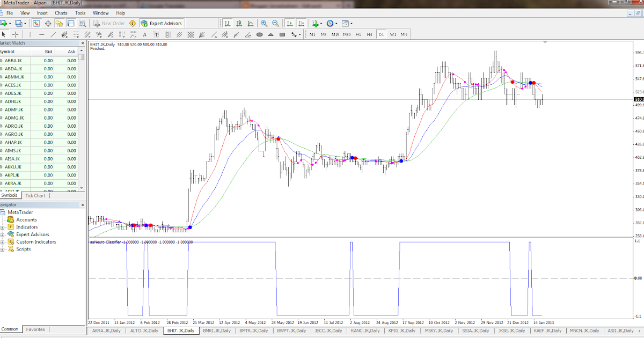Open the Profiles icon in toolbar
Viewport: 644px width, 338px height.
19,23
